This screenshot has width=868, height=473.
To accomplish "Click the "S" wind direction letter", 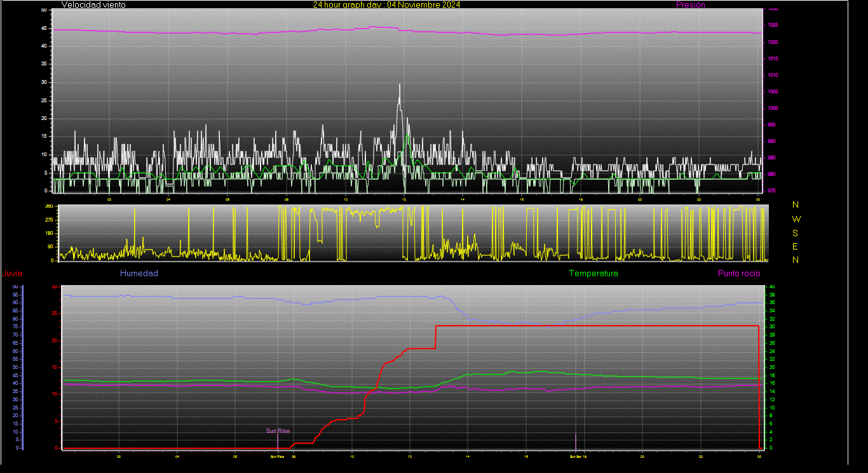I will (796, 232).
